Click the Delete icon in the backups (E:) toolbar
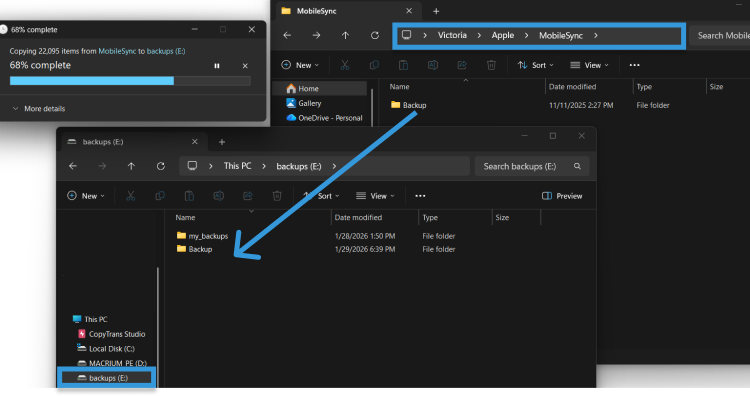The height and width of the screenshot is (396, 750). coord(277,196)
